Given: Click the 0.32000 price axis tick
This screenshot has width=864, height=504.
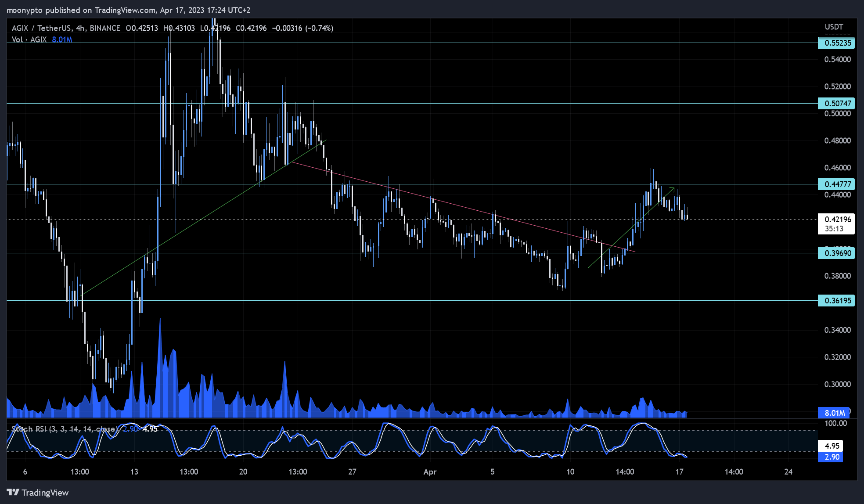Looking at the screenshot, I should 838,357.
